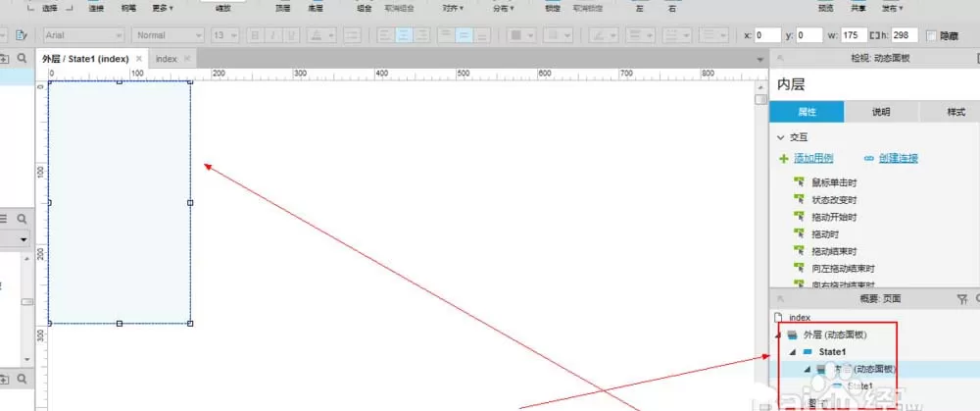Select the 拖动开始时 drag start event
This screenshot has height=411, width=980.
point(834,217)
